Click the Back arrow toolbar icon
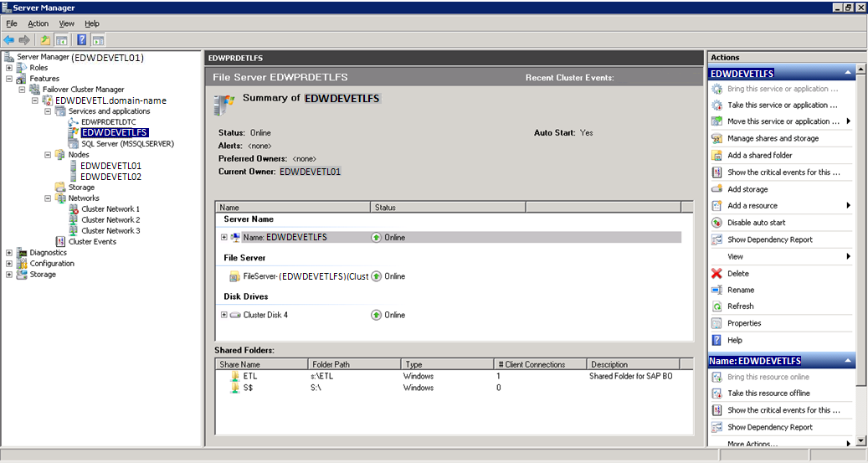 (9, 40)
